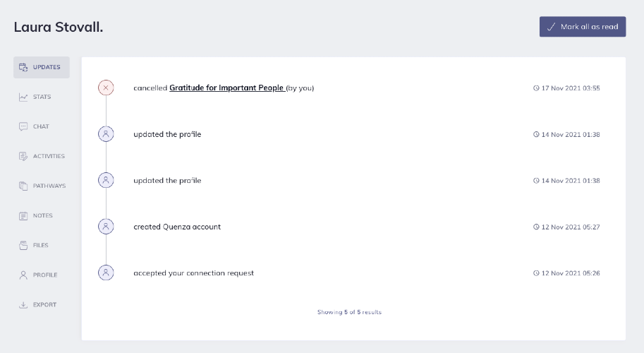Click the Activities sidebar icon
Screen dimensions: 644x353
pyautogui.click(x=23, y=156)
